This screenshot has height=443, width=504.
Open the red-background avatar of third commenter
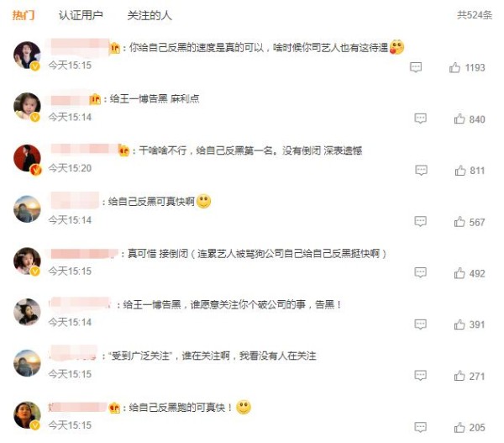coord(27,158)
